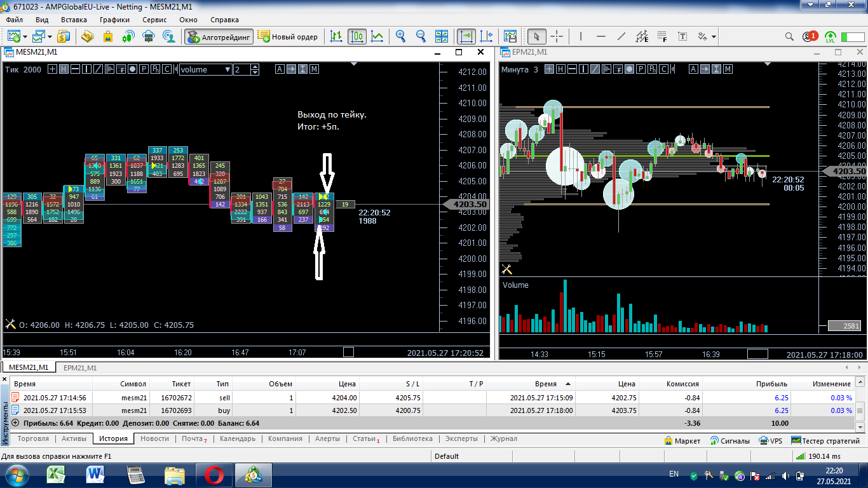The width and height of the screenshot is (868, 488).
Task: Click the zoom in magnifier icon
Action: click(400, 37)
